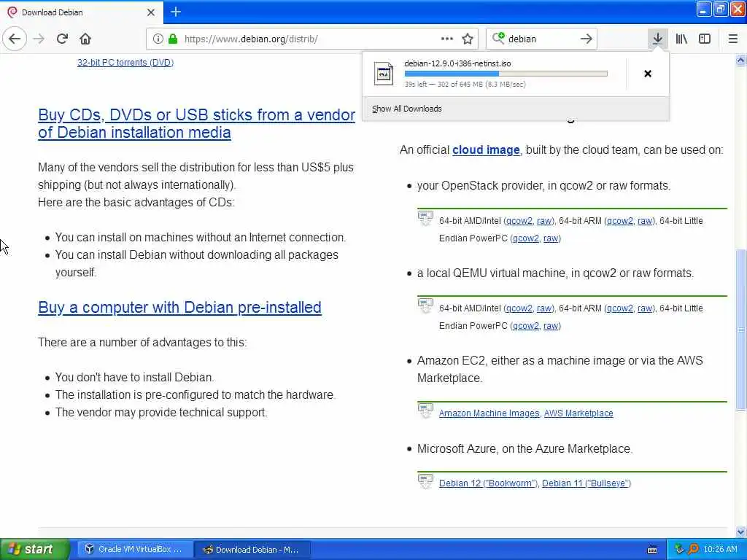
Task: Click the on-screen keyboard tray icon
Action: tap(652, 550)
